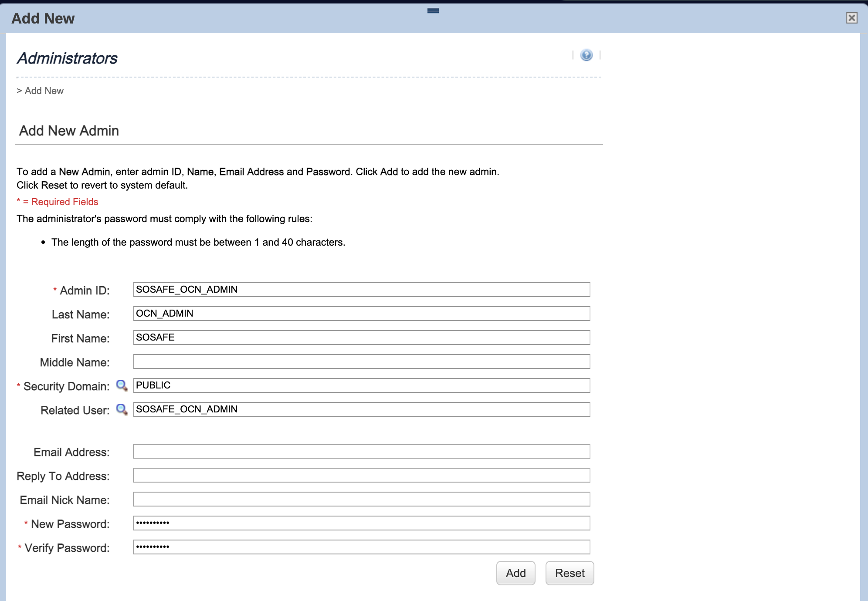Select the Reply To Address field
Image resolution: width=868 pixels, height=601 pixels.
361,475
